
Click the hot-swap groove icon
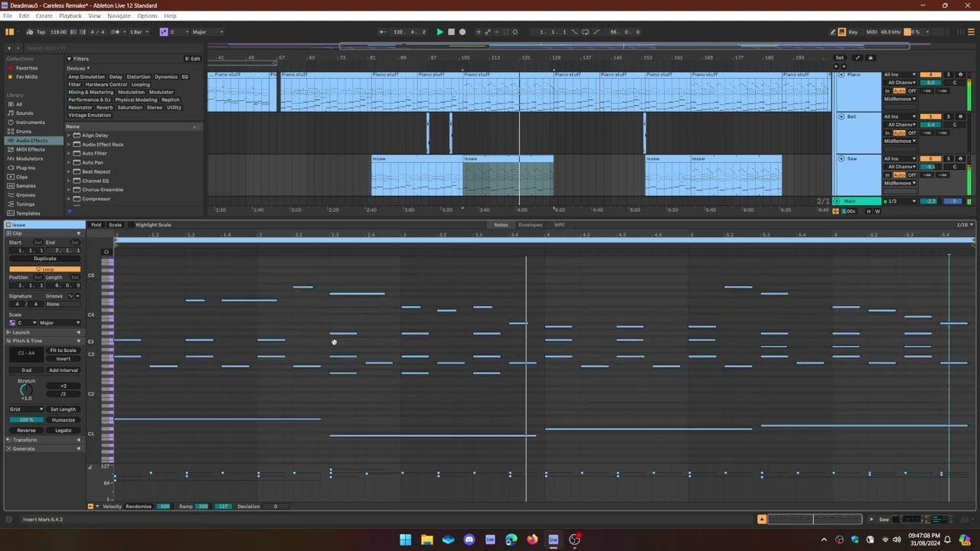[70, 296]
